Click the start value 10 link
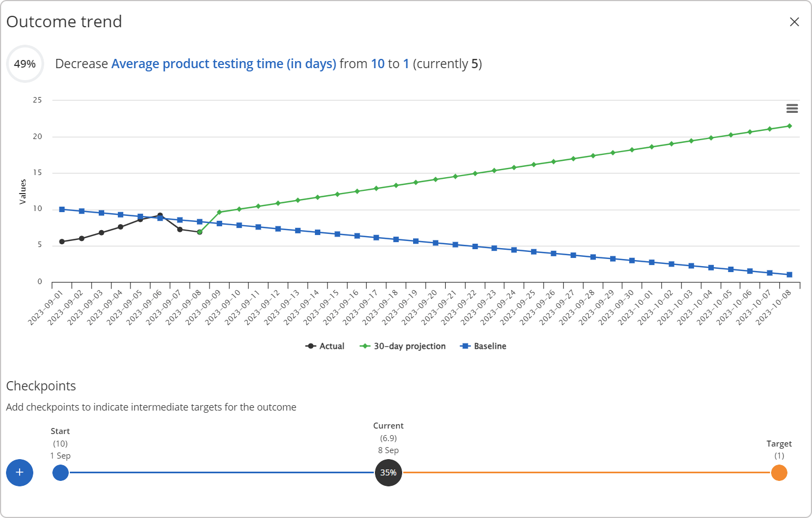Viewport: 812px width, 518px height. 378,64
